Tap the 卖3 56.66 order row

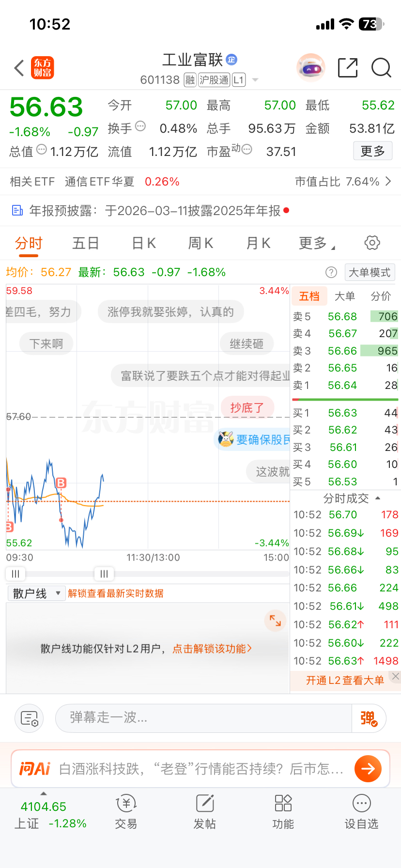(345, 351)
